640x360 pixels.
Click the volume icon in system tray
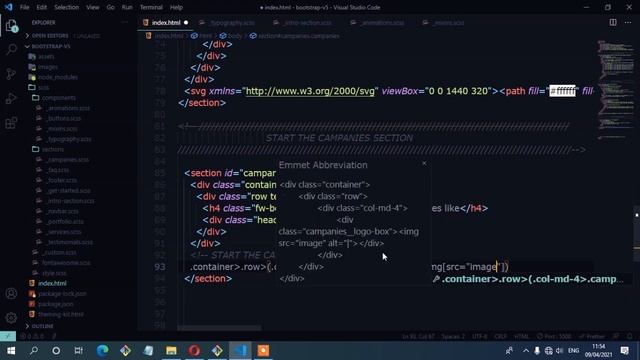coord(560,351)
